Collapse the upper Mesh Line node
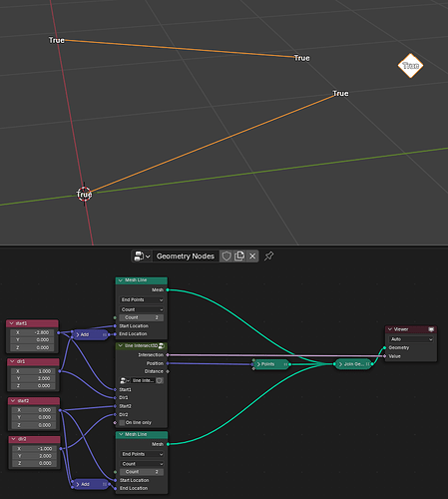Screen dimensions: 448x499 (x=121, y=280)
